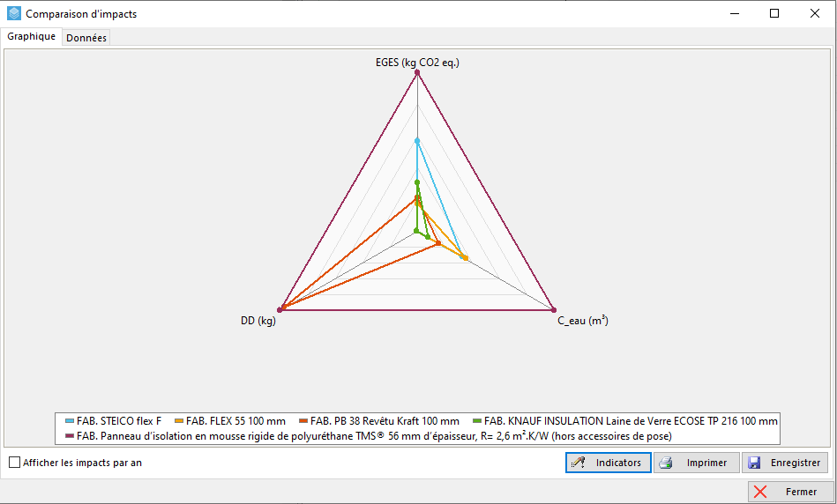Open the Indicators button
This screenshot has width=837, height=504.
coord(608,463)
